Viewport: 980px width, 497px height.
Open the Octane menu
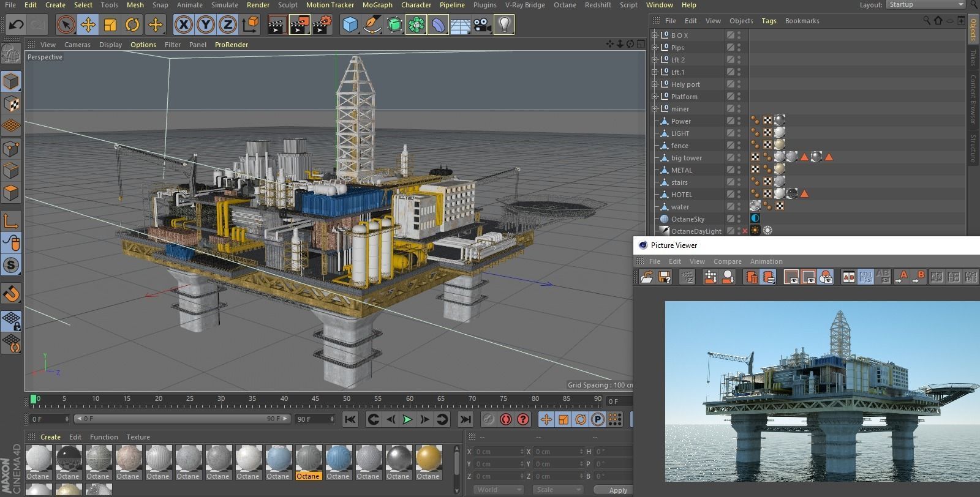point(565,5)
